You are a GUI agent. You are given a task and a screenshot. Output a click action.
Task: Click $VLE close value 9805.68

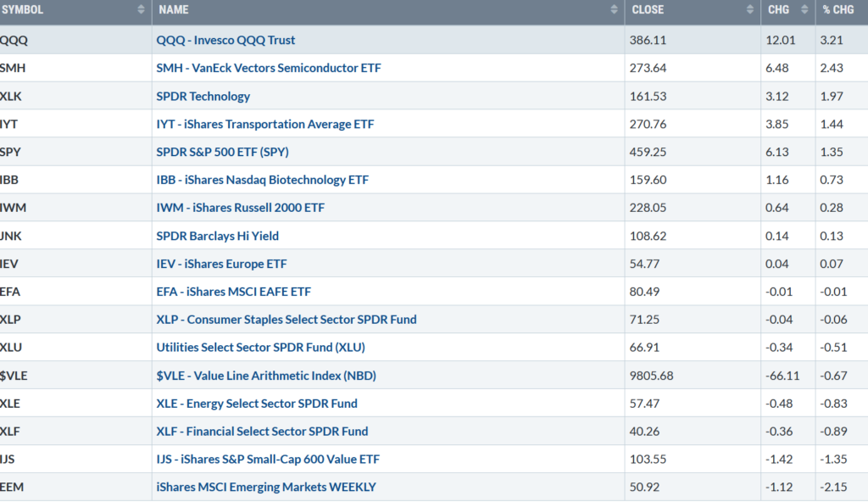[x=652, y=375]
